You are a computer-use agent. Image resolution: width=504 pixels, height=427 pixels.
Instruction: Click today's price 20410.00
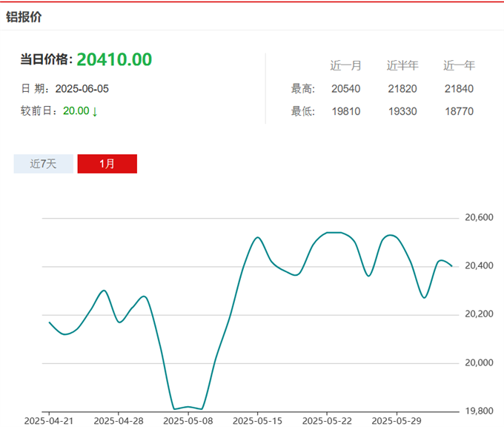[114, 59]
